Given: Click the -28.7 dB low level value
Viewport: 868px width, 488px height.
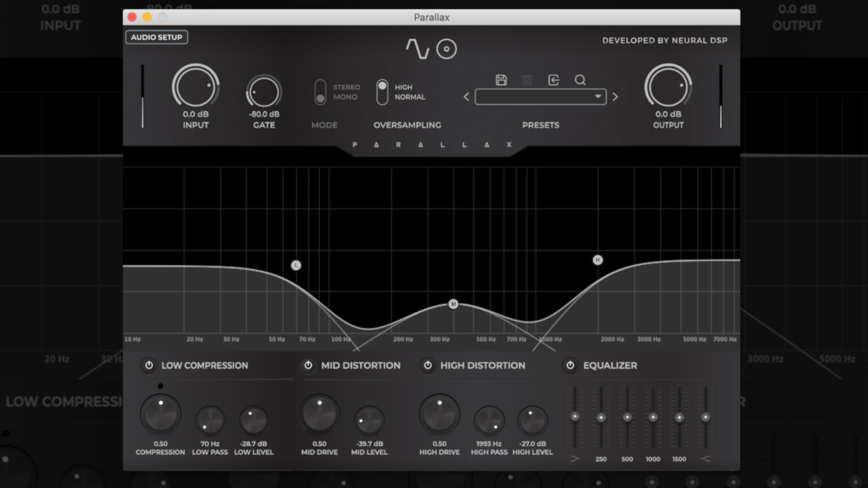Looking at the screenshot, I should pos(254,444).
